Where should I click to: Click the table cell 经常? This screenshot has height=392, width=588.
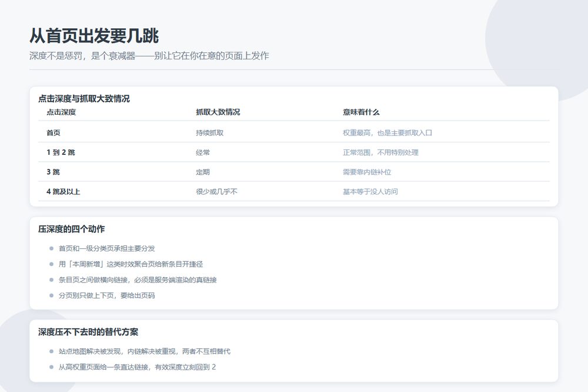click(x=202, y=152)
